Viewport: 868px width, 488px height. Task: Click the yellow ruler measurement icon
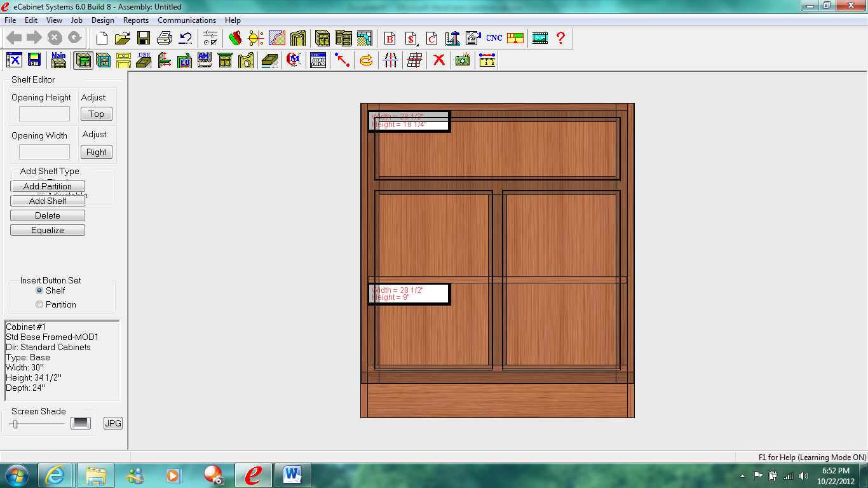coord(487,60)
